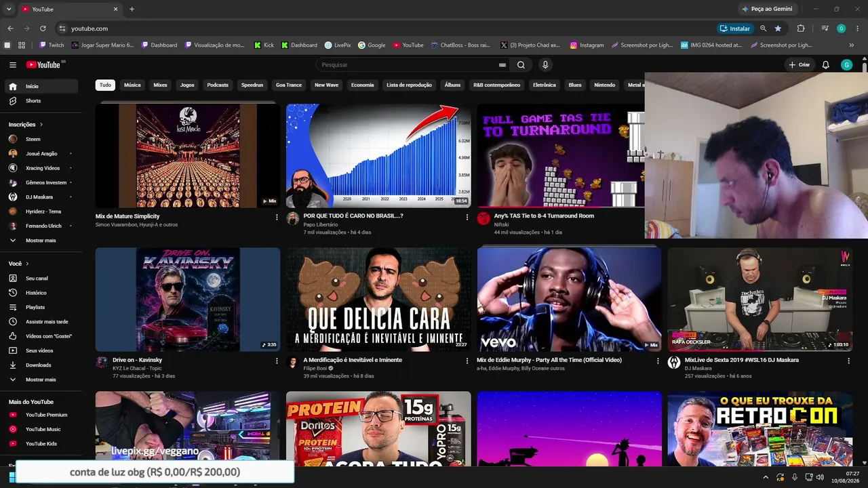868x488 pixels.
Task: Select the Mixes filter chip
Action: tap(160, 85)
